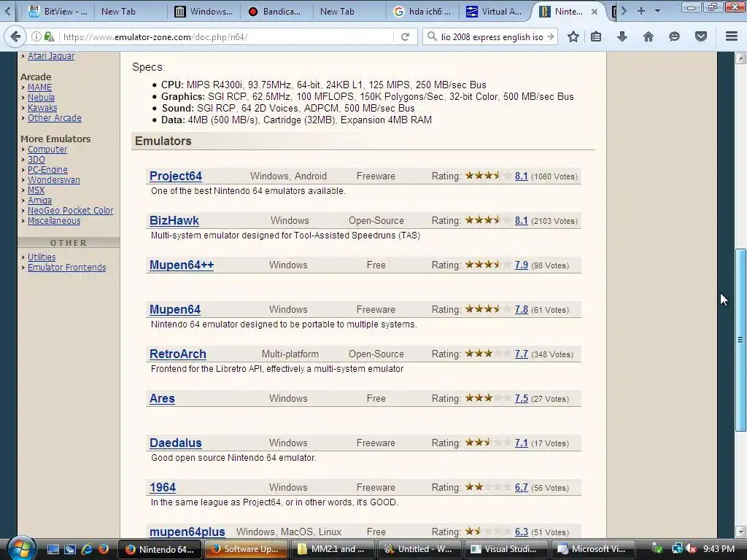This screenshot has width=747, height=560.
Task: Open the Computer sidebar link
Action: click(47, 149)
